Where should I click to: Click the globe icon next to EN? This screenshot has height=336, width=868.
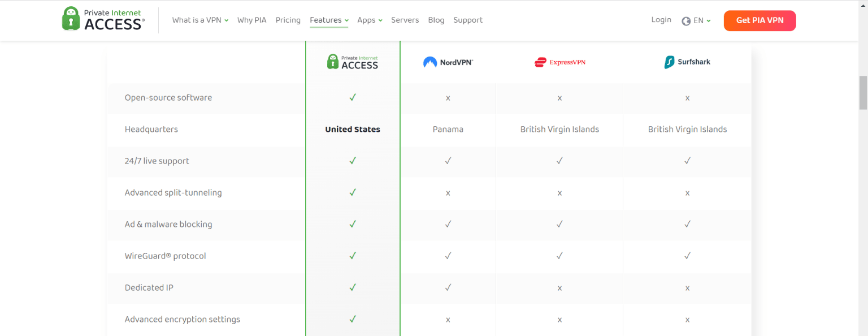685,20
